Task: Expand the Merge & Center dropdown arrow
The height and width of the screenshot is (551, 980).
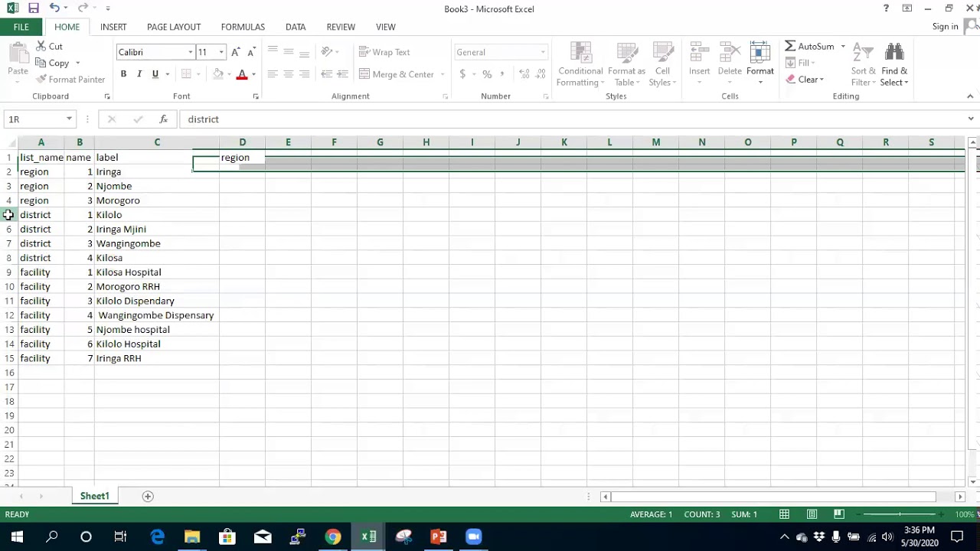Action: tap(443, 74)
